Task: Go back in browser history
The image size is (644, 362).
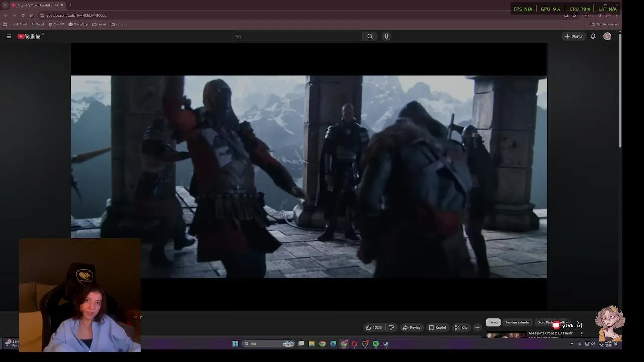Action: click(6, 15)
